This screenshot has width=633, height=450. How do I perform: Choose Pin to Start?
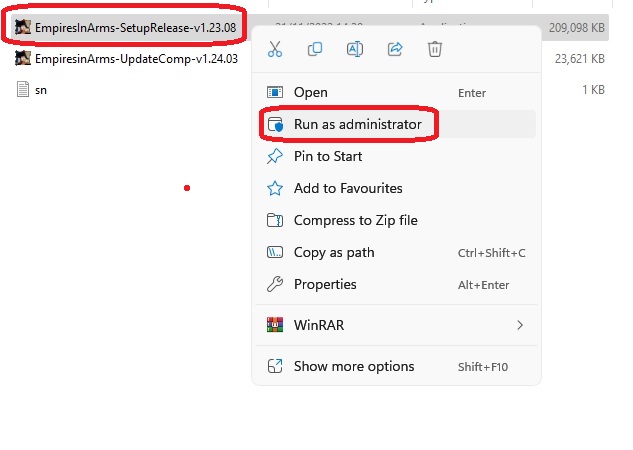[x=396, y=156]
